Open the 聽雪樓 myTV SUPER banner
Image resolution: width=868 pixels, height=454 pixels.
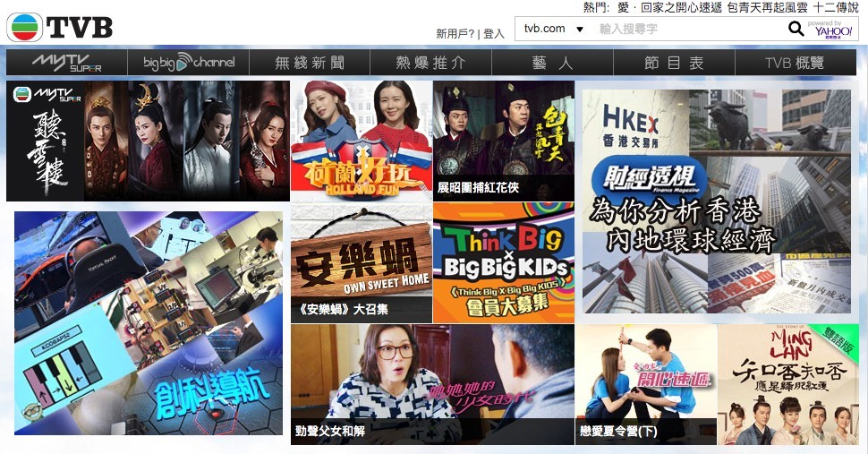click(148, 141)
